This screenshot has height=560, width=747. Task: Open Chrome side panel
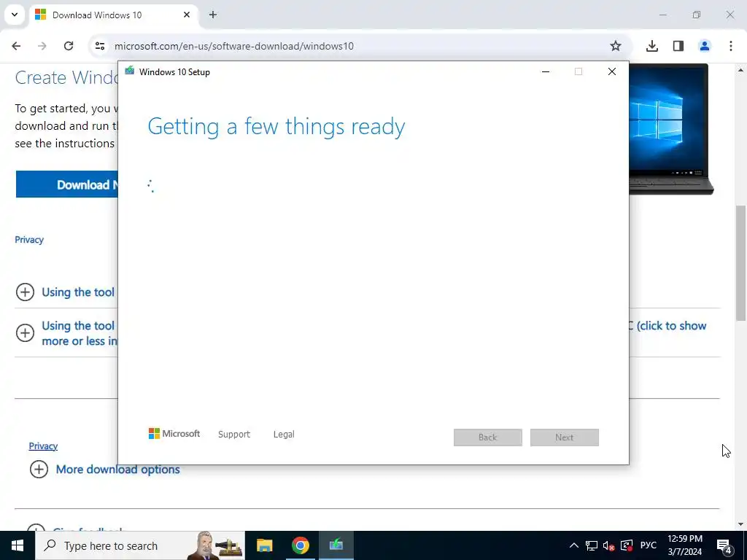tap(678, 46)
